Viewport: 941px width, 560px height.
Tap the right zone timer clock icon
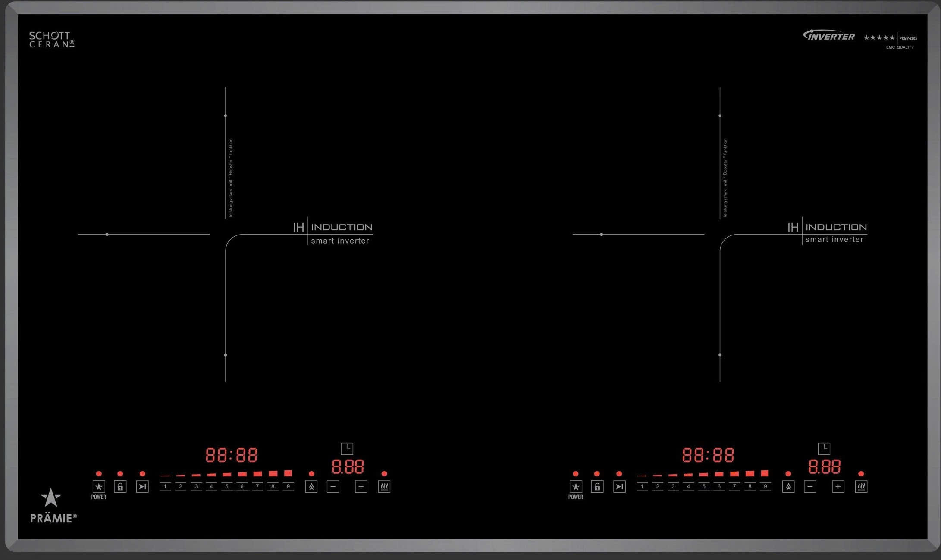coord(824,448)
